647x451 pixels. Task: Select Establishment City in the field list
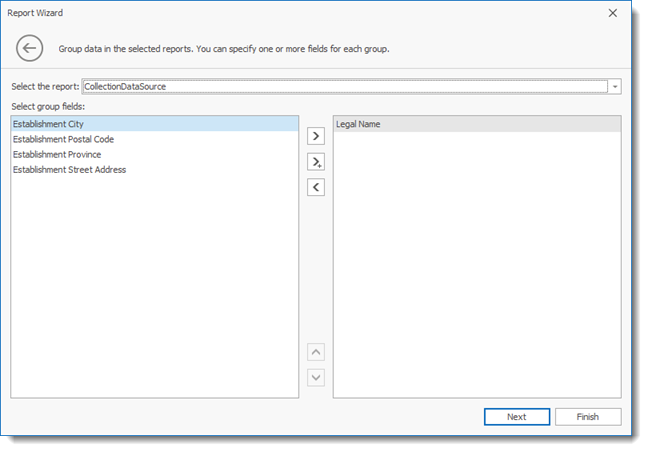48,125
